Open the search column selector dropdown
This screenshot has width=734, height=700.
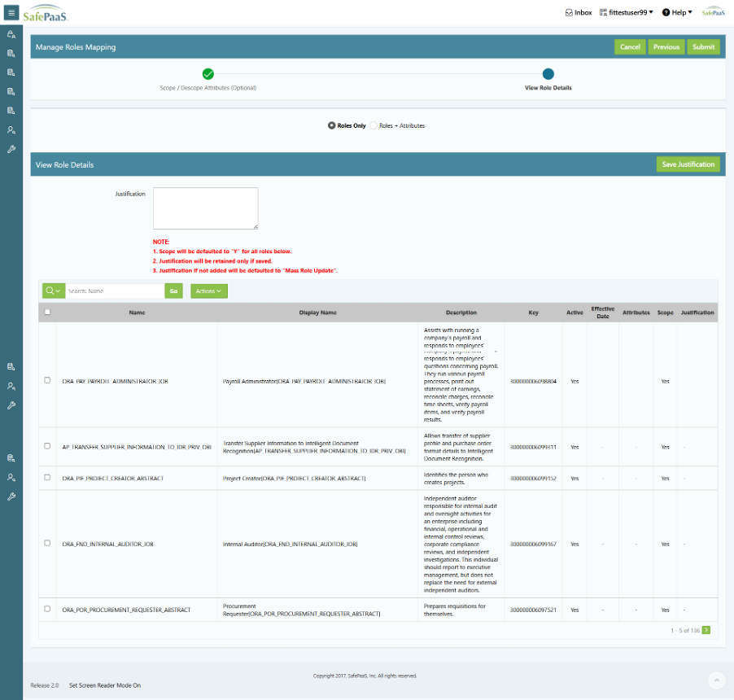pyautogui.click(x=53, y=291)
